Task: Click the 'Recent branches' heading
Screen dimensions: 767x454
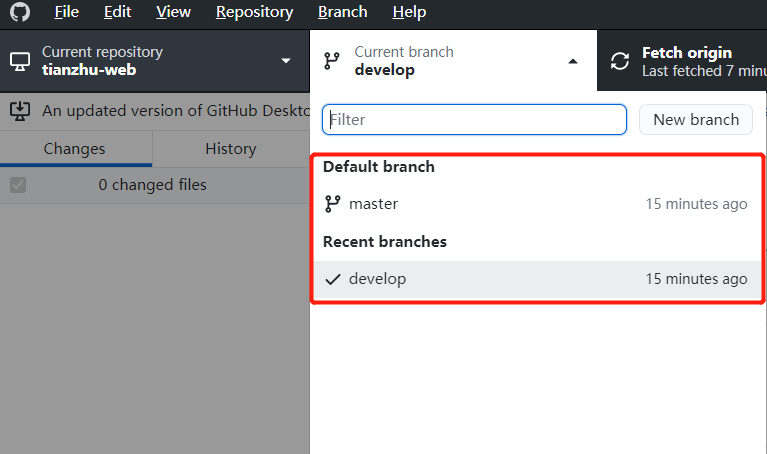Action: point(385,242)
